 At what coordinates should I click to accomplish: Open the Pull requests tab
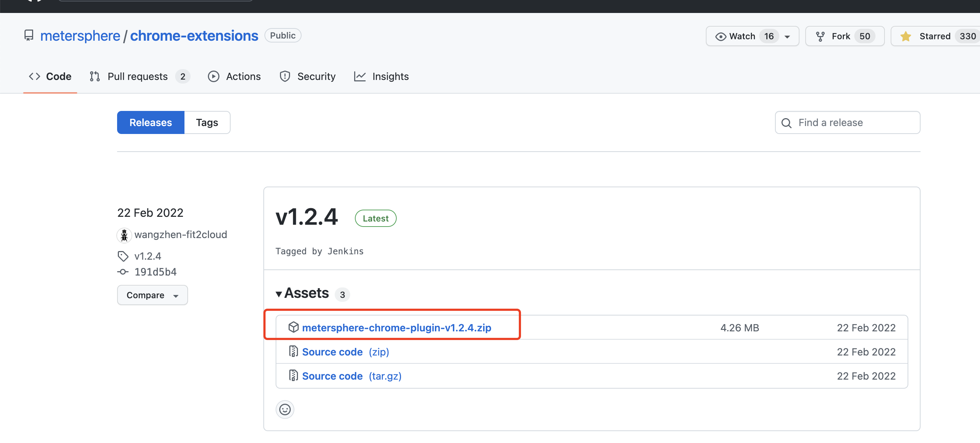coord(138,76)
